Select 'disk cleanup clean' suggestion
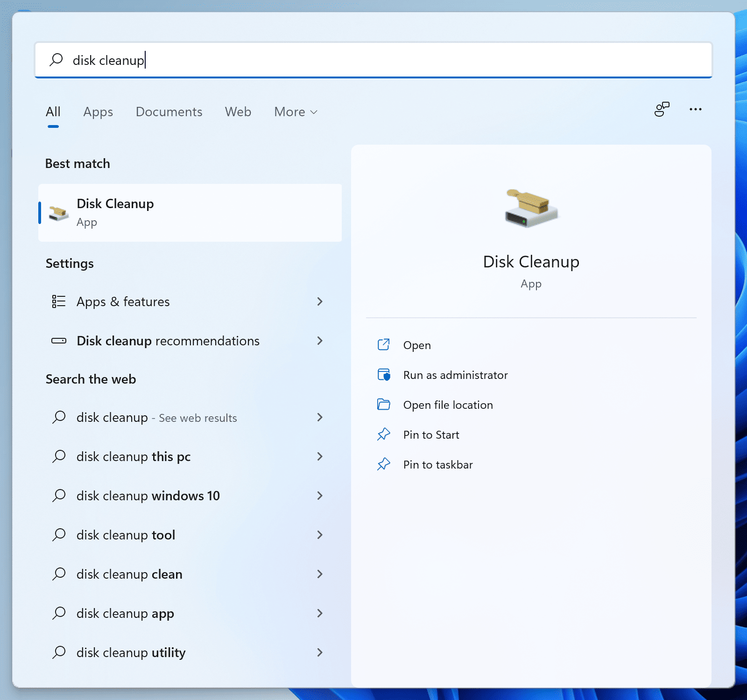 (x=190, y=574)
